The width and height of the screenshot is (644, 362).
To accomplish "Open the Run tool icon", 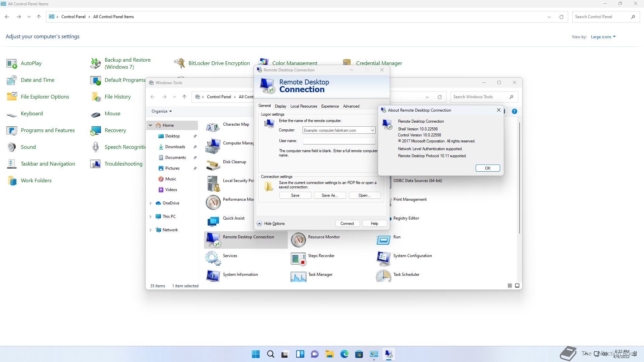I will (x=383, y=240).
